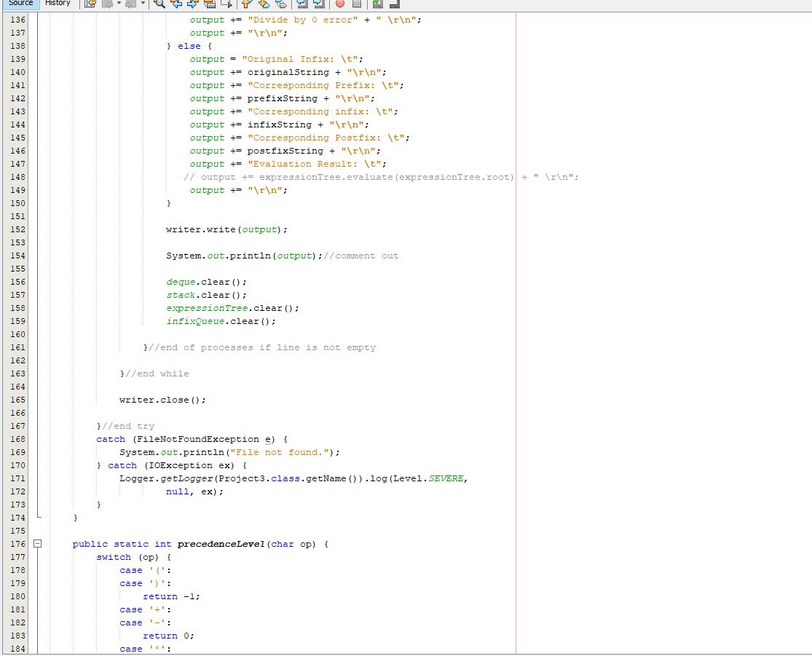Click the "//comment out" comment on line 154
The height and width of the screenshot is (656, 812).
tap(361, 256)
